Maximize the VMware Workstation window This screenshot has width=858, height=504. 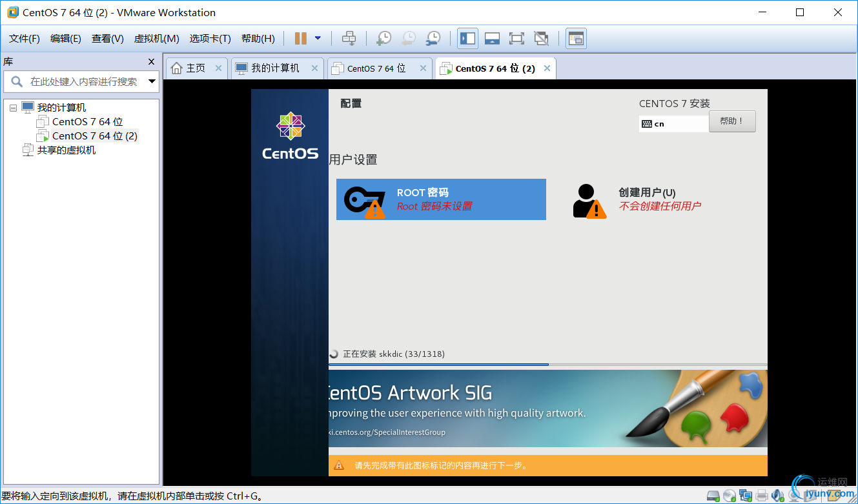click(800, 12)
